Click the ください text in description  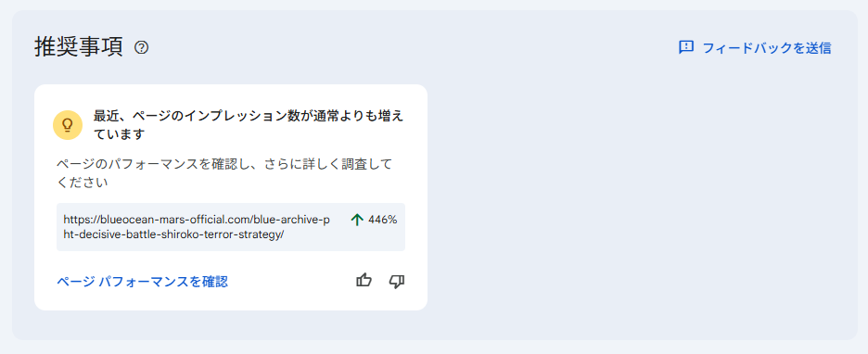[x=83, y=183]
